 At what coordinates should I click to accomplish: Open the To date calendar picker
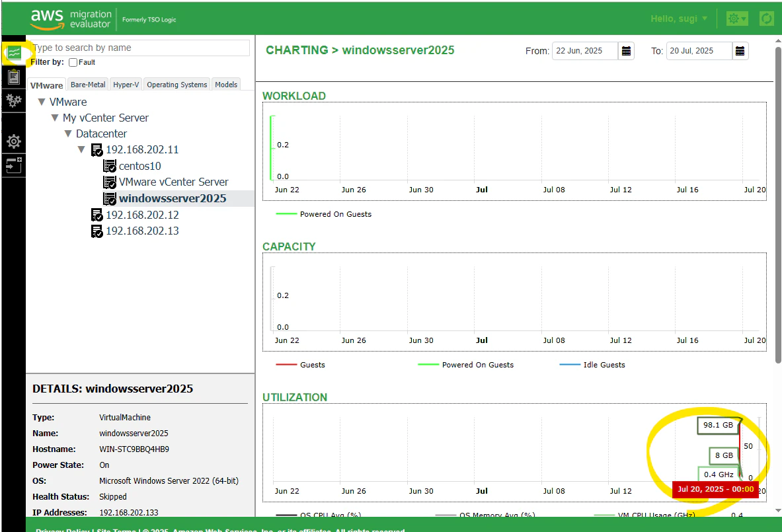click(740, 51)
